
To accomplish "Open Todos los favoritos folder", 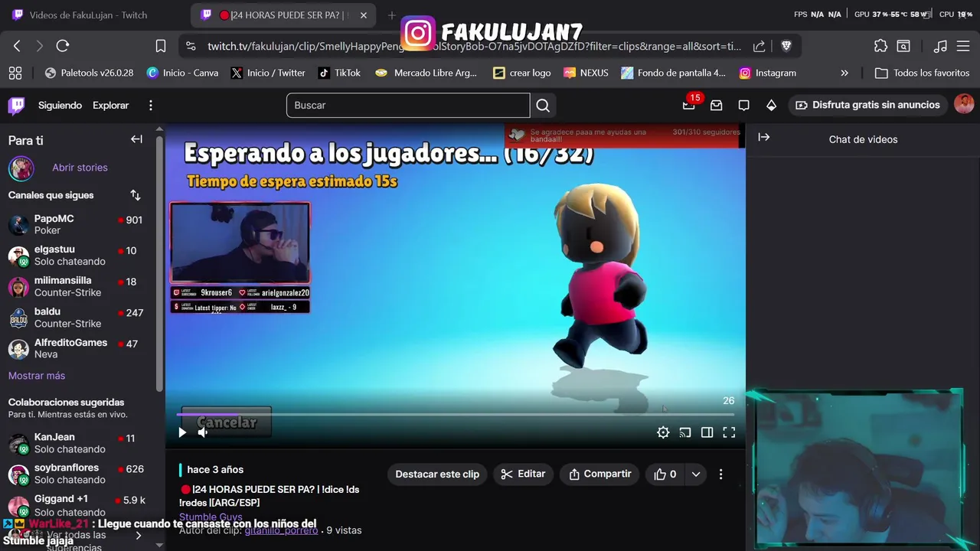I will (923, 73).
